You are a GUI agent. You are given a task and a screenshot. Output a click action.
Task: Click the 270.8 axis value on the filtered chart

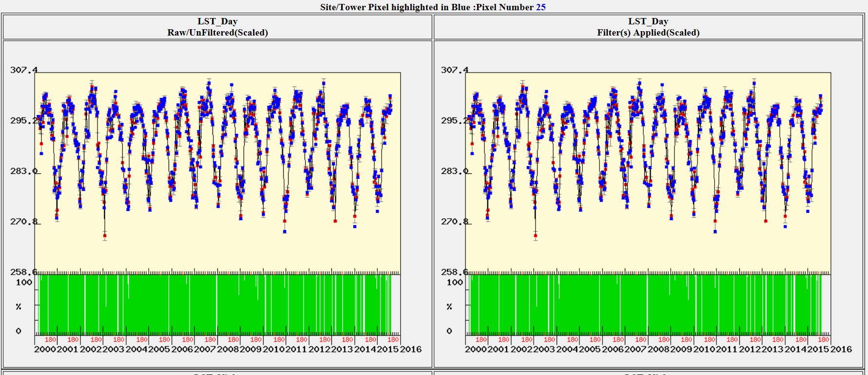click(x=454, y=222)
